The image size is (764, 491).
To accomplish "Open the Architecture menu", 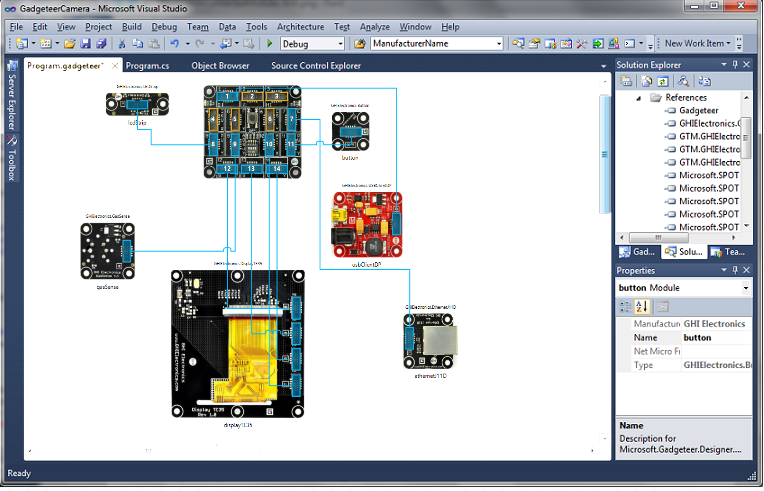I will [x=300, y=27].
